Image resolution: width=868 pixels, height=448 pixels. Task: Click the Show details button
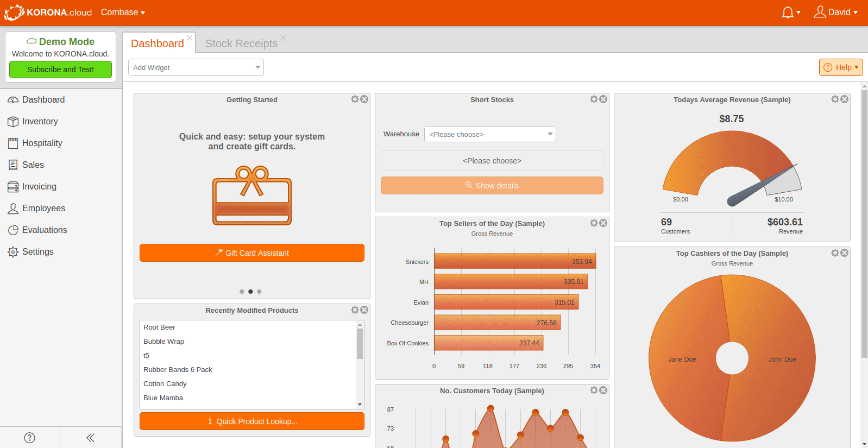pos(492,186)
